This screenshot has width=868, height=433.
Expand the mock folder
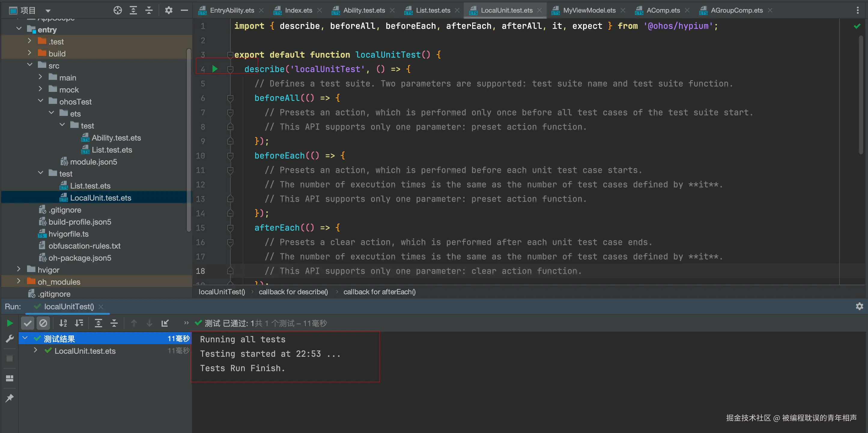tap(41, 89)
